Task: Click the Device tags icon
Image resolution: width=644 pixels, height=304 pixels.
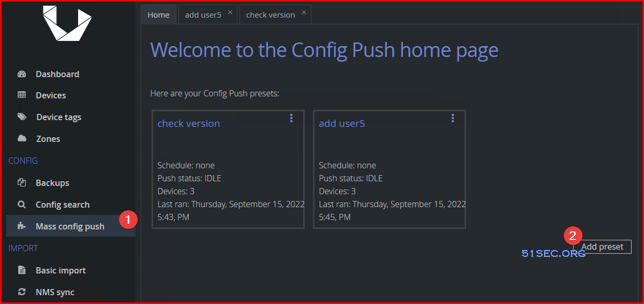Action: coord(22,117)
